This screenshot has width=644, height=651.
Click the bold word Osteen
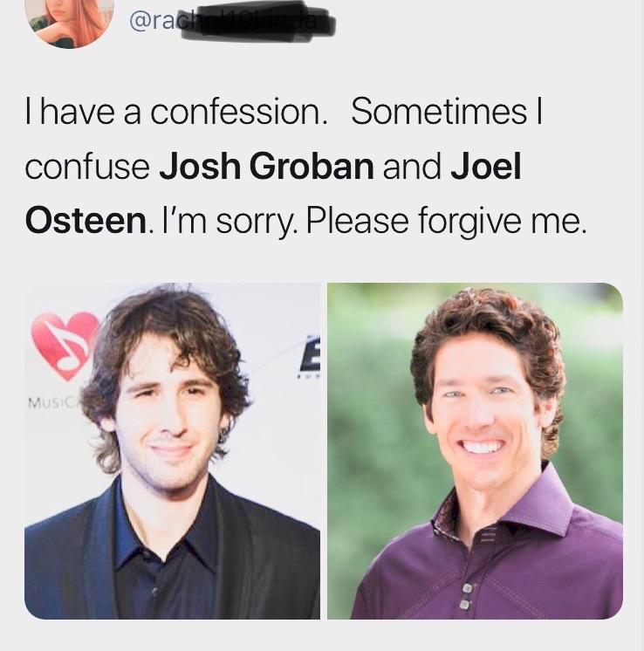pyautogui.click(x=86, y=221)
